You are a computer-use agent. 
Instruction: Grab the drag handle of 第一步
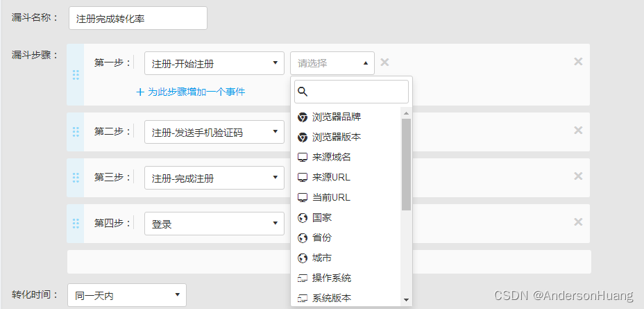[76, 75]
